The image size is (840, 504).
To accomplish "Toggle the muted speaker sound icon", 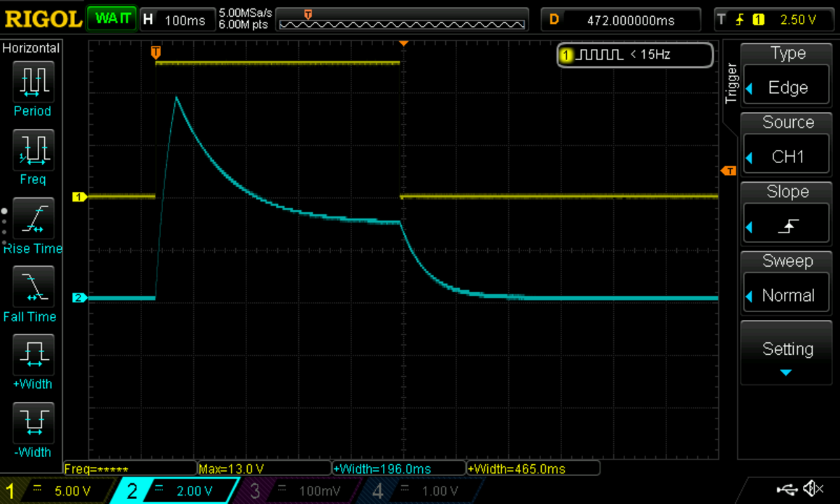I will [813, 489].
